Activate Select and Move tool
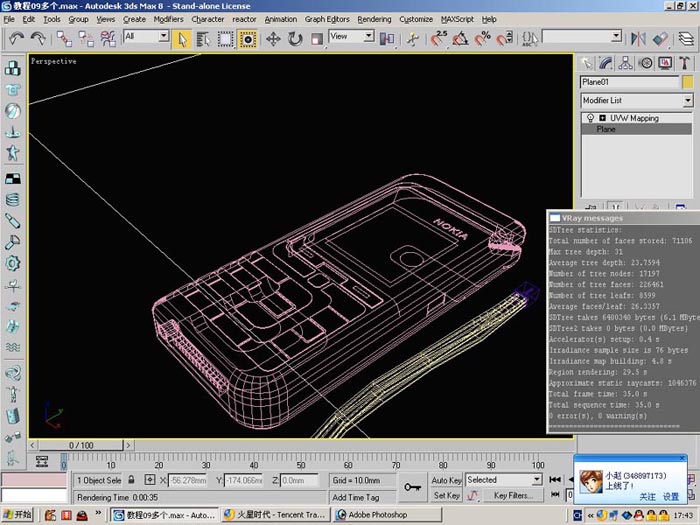The height and width of the screenshot is (525, 700). click(273, 39)
